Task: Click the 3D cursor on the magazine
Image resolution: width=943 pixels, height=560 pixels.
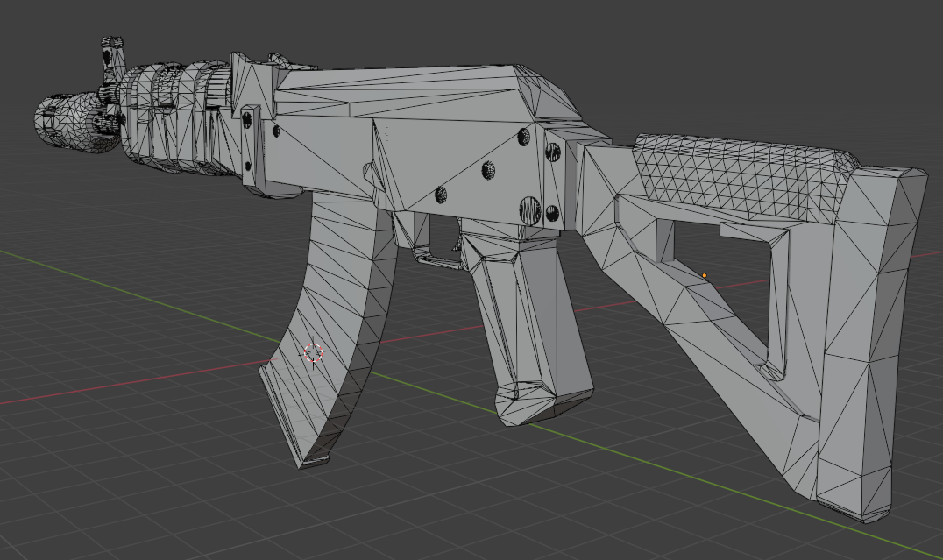Action: point(314,352)
